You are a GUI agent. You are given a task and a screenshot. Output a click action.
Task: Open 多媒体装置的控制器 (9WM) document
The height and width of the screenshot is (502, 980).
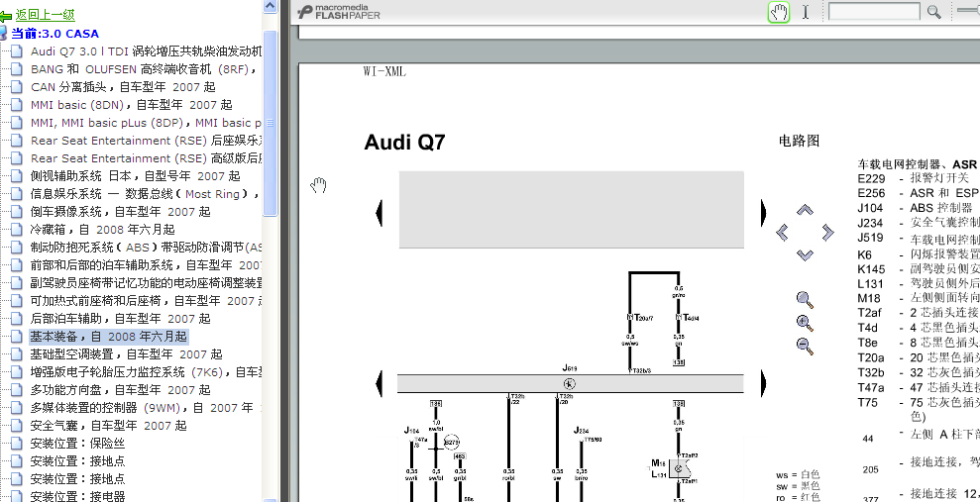(x=147, y=408)
